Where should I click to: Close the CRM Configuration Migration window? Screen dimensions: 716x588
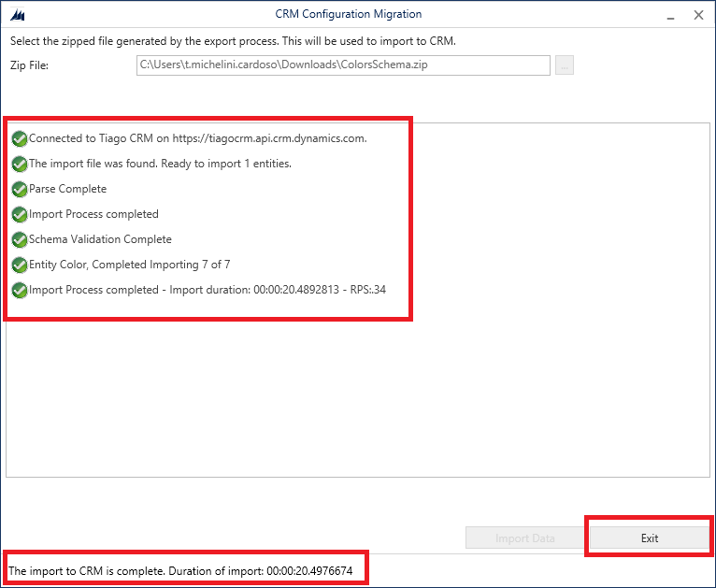pyautogui.click(x=698, y=15)
